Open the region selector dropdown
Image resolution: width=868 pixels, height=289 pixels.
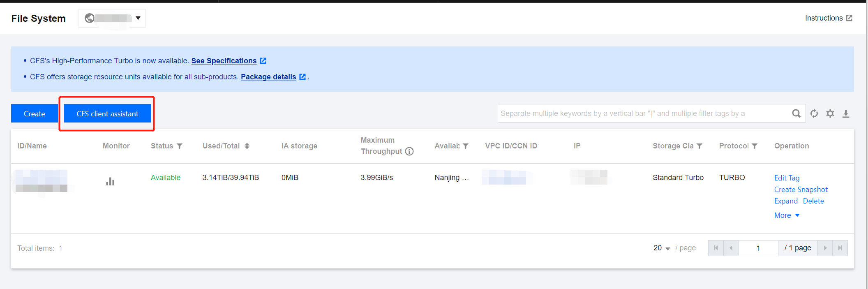pyautogui.click(x=112, y=18)
